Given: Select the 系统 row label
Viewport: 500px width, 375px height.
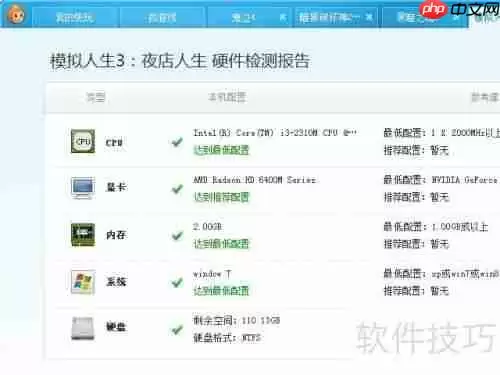Looking at the screenshot, I should pos(116,282).
